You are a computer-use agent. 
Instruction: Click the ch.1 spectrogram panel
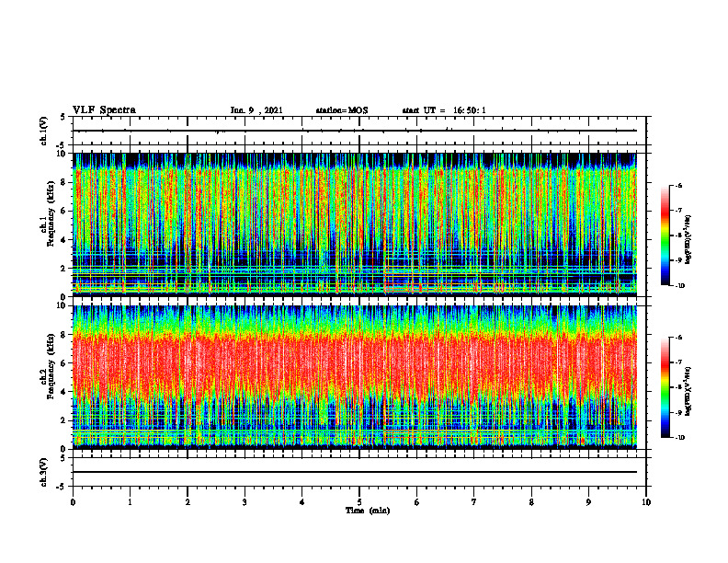tap(355, 224)
